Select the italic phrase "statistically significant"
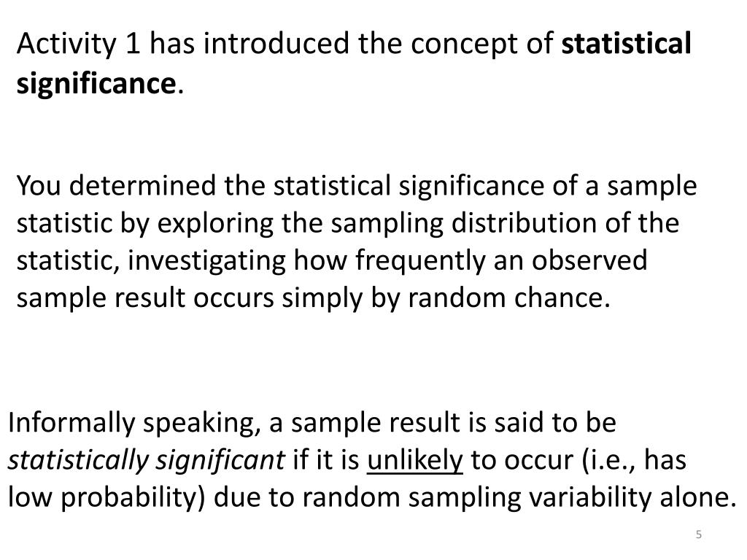Image resolution: width=747 pixels, height=560 pixels. tap(146, 461)
